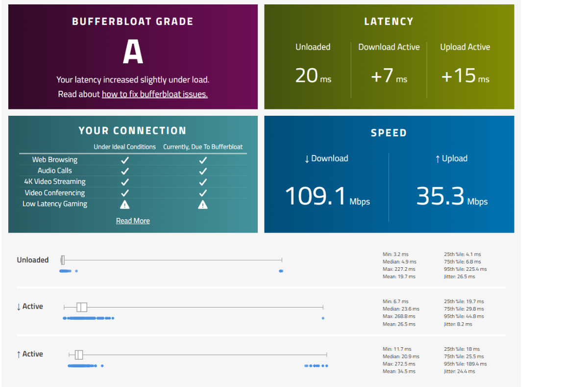
Task: Click the up arrow beside Upload in Speed panel
Action: (438, 159)
